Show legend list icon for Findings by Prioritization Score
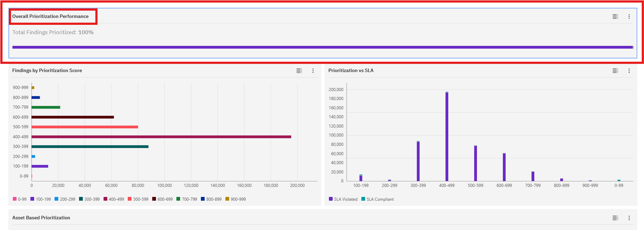Viewport: 644px width, 230px height. coord(299,71)
